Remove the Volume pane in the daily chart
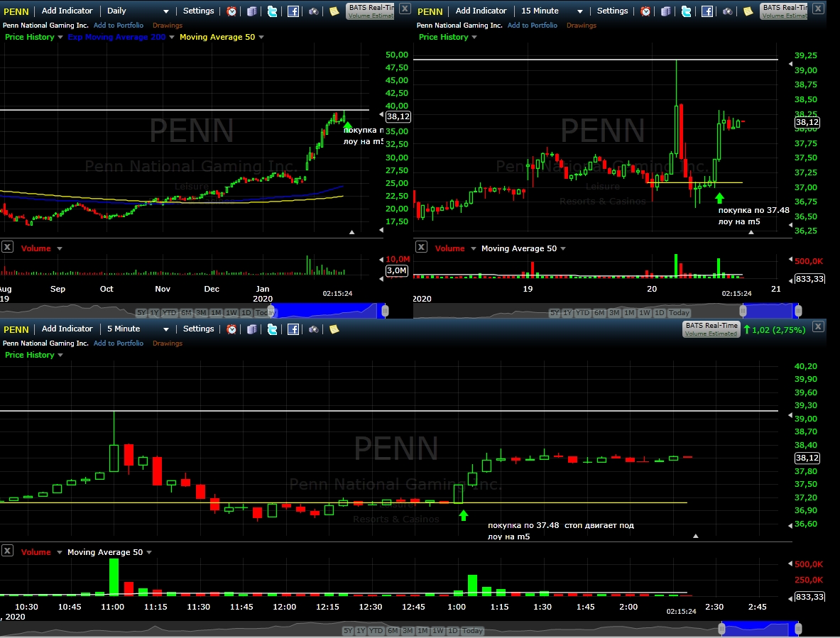Screen dimensions: 840x638 click(x=7, y=247)
